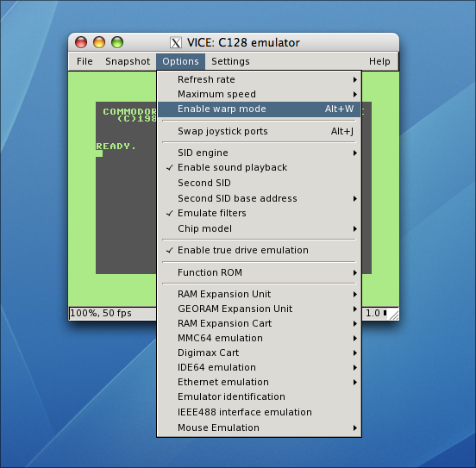Click the green zoom window button
Viewport: 476px width, 468px height.
point(117,42)
